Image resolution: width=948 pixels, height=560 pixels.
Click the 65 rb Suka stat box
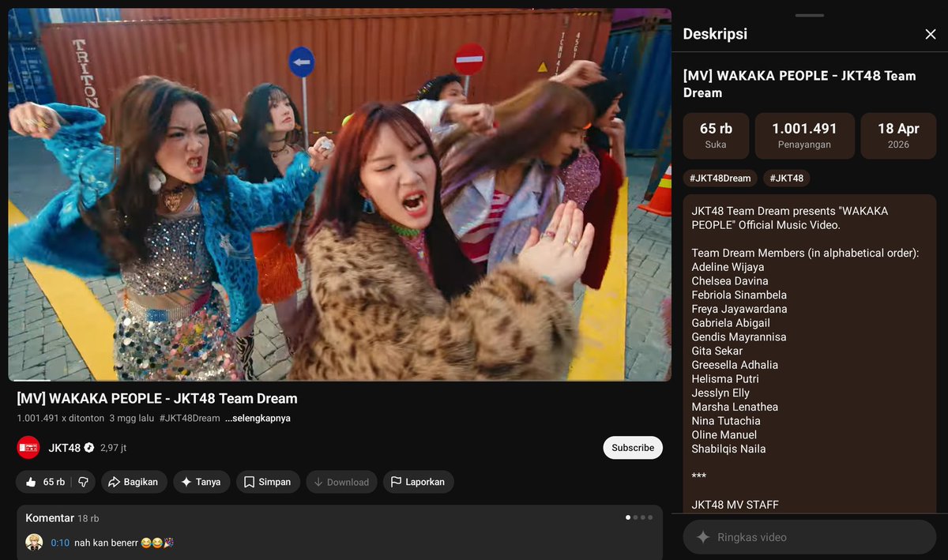click(716, 136)
